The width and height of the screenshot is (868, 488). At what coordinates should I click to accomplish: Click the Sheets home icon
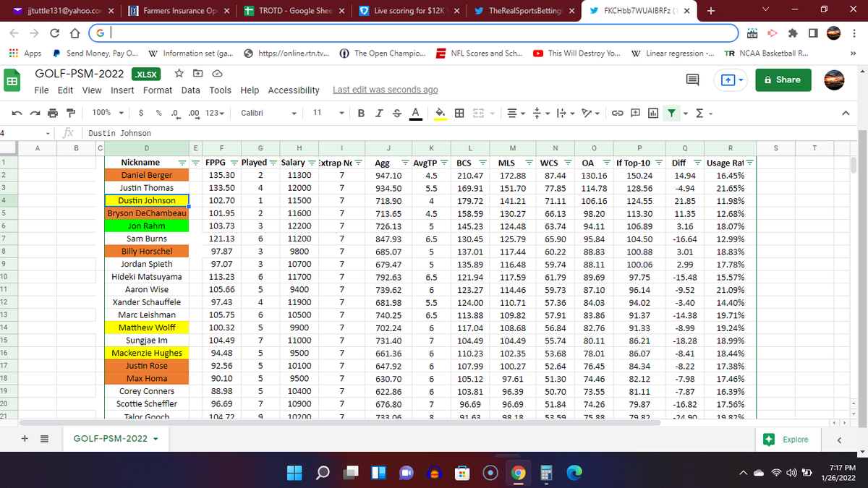(x=13, y=81)
